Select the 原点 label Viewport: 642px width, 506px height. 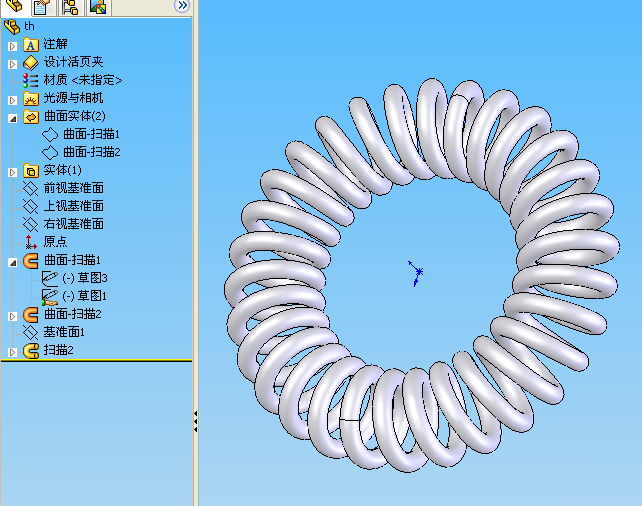pos(55,242)
